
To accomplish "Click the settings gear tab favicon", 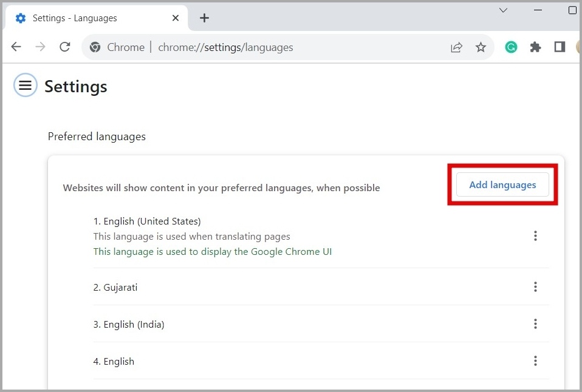I will [x=21, y=18].
